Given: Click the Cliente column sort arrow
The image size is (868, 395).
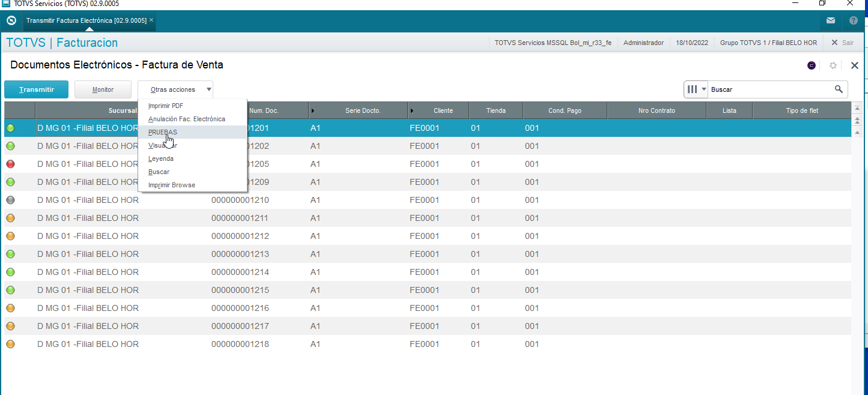Looking at the screenshot, I should [413, 110].
